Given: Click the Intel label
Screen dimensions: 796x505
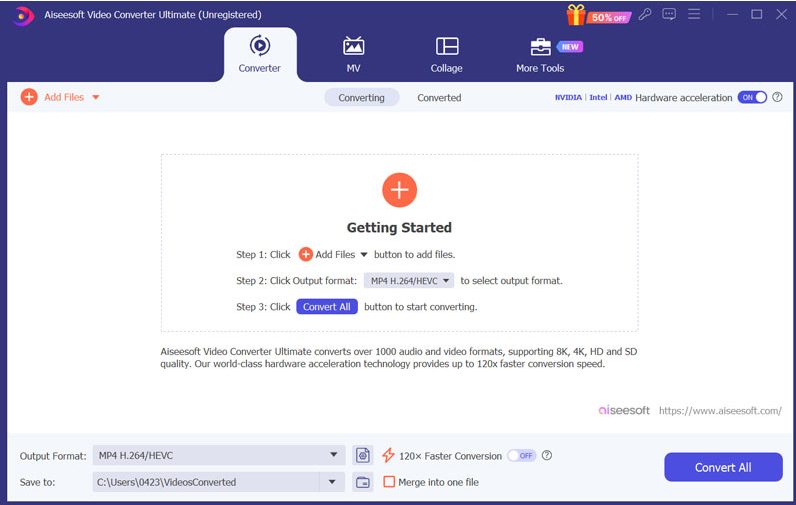Looking at the screenshot, I should pyautogui.click(x=598, y=97).
